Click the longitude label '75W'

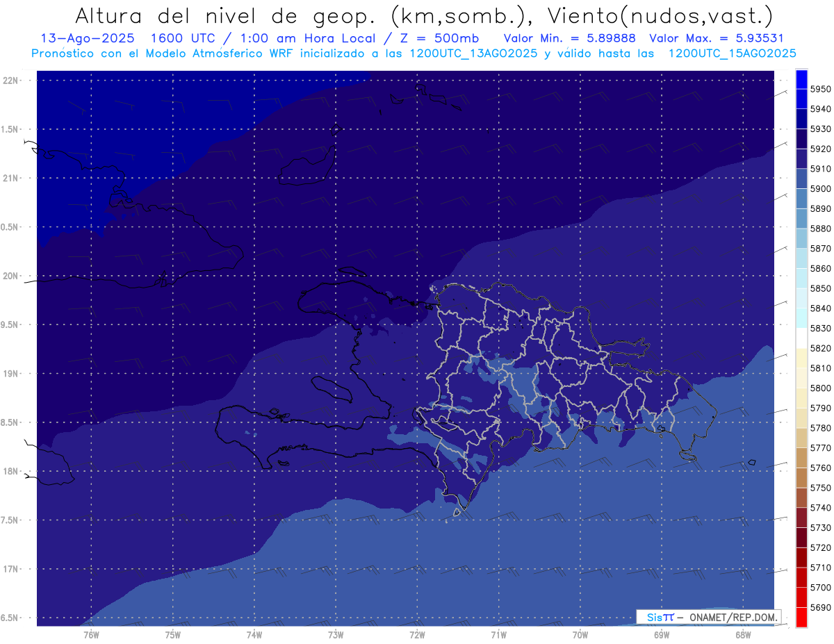point(173,634)
